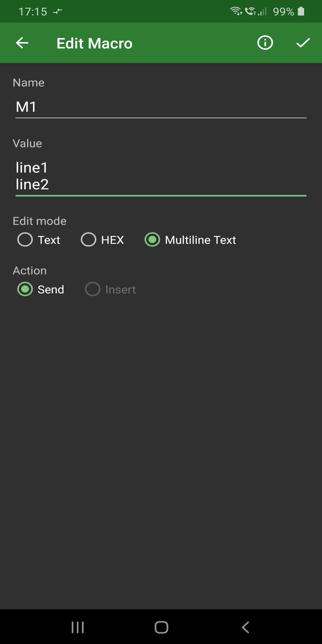
Task: Tap the clock time in status bar
Action: (x=33, y=12)
